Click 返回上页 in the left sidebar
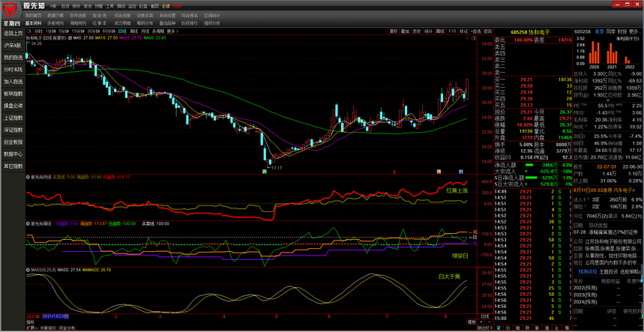The width and height of the screenshot is (644, 332). coord(13,33)
